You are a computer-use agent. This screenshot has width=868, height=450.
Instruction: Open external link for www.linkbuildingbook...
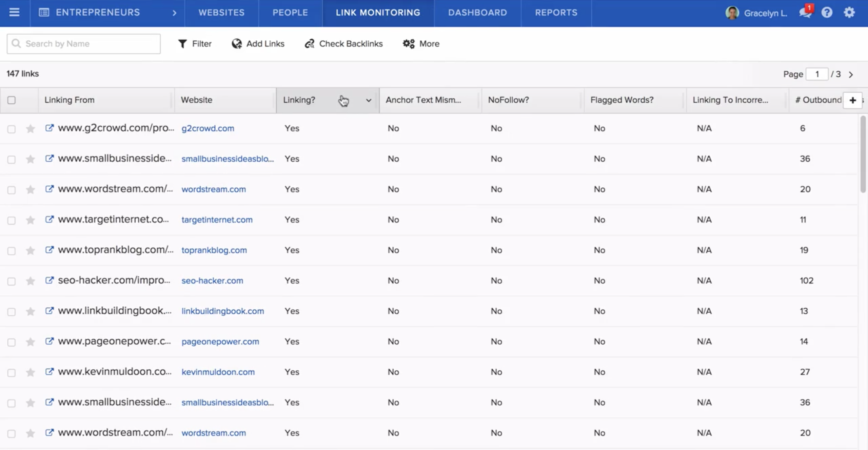point(50,311)
